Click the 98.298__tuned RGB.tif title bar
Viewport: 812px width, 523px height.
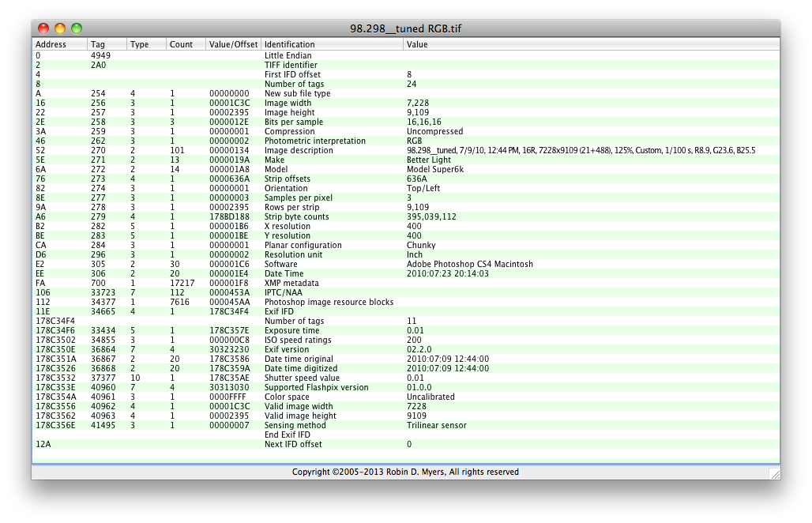(x=406, y=27)
